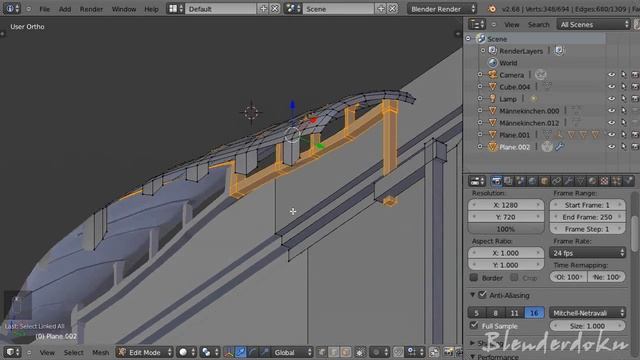Open the Particles properties tab
The height and width of the screenshot is (360, 640).
click(x=616, y=181)
